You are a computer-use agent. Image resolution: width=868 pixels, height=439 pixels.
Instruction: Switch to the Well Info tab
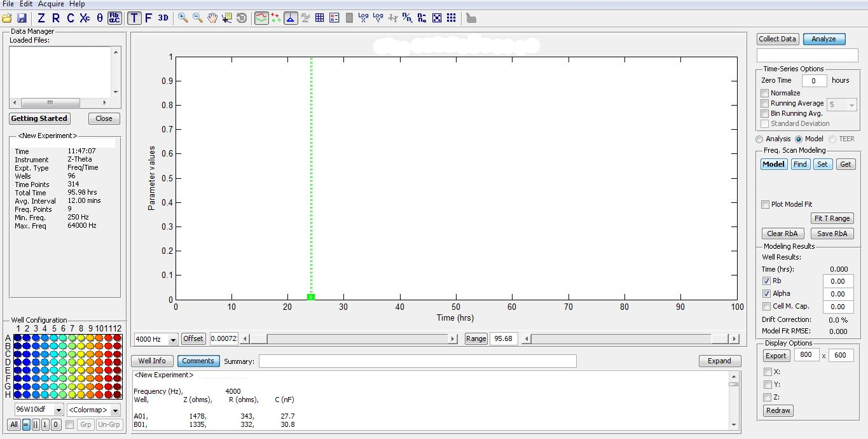click(x=152, y=361)
